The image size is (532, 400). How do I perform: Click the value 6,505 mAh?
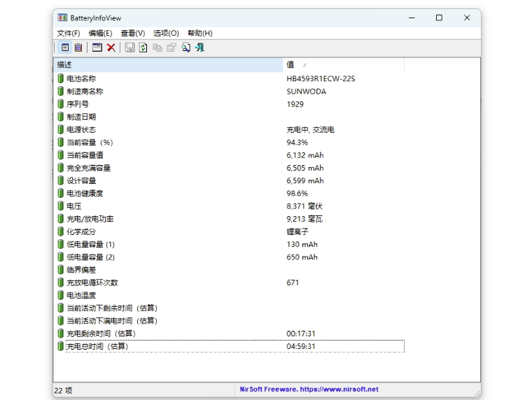pos(305,168)
